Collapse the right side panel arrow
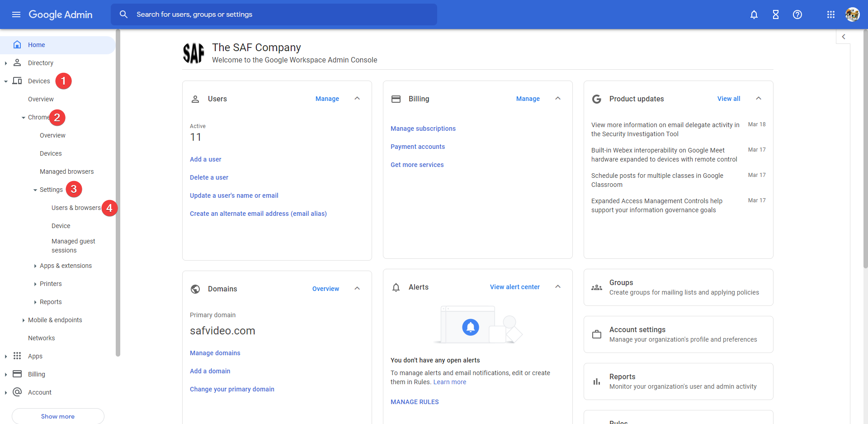The width and height of the screenshot is (868, 424). point(844,37)
